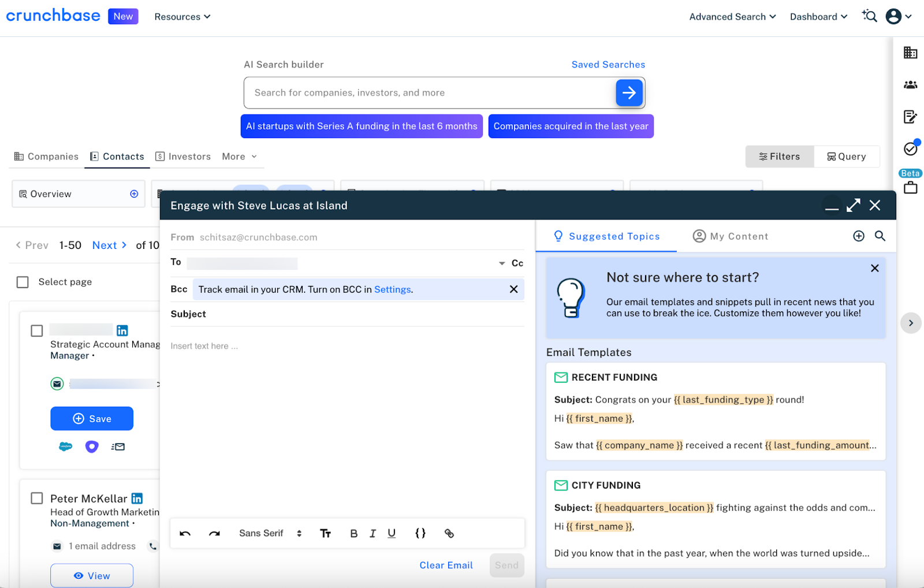Image resolution: width=924 pixels, height=588 pixels.
Task: Clear Email draft
Action: (446, 565)
